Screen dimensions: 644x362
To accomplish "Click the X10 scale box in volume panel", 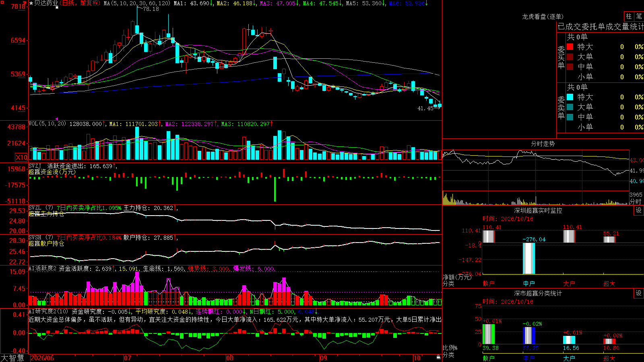I will (x=22, y=157).
